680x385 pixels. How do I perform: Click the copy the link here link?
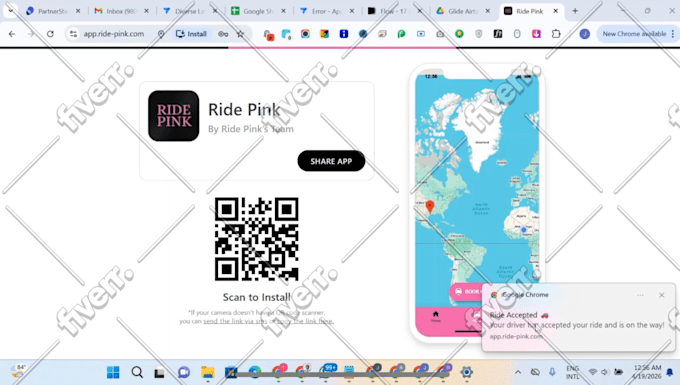305,321
